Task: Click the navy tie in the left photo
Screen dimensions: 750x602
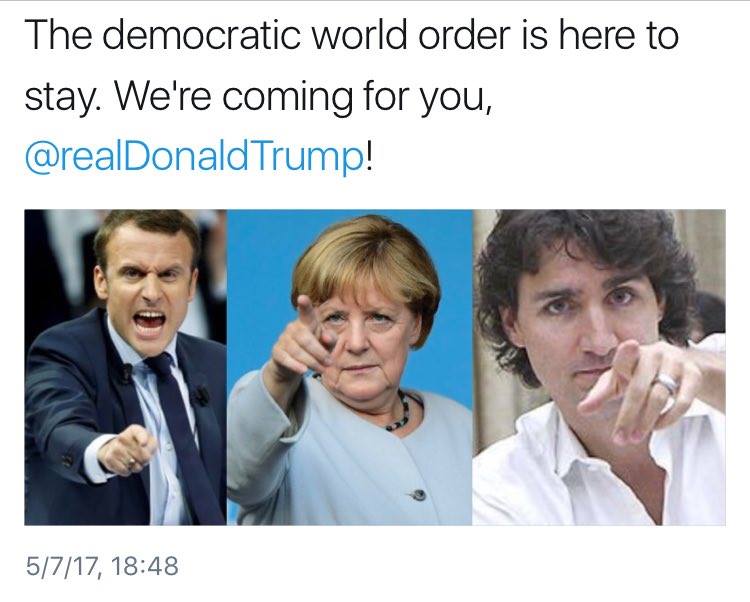Action: (184, 435)
